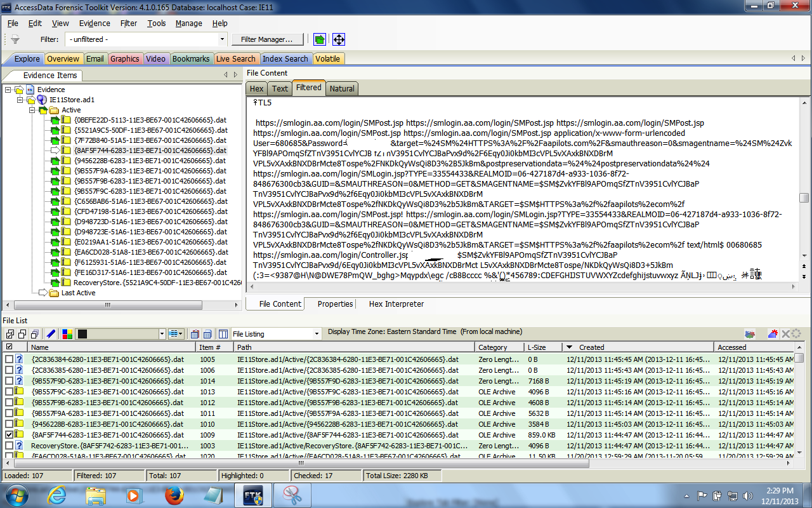The image size is (812, 508).
Task: Select {C656BAB6-51A6 file in evidence tree
Action: click(150, 201)
